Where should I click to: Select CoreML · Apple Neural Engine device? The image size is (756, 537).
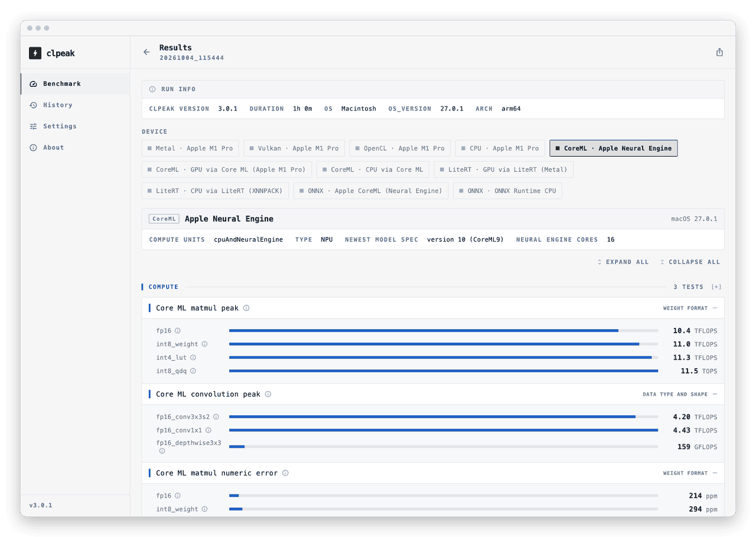tap(614, 148)
